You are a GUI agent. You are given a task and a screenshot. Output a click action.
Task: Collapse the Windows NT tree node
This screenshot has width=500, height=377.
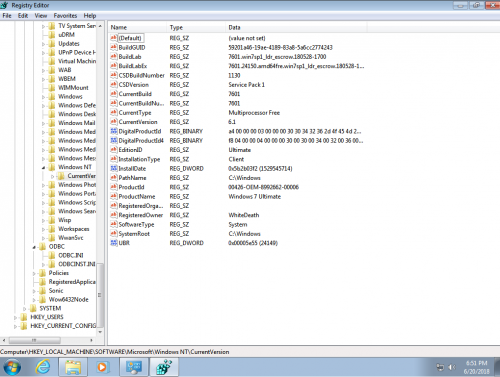[43, 168]
